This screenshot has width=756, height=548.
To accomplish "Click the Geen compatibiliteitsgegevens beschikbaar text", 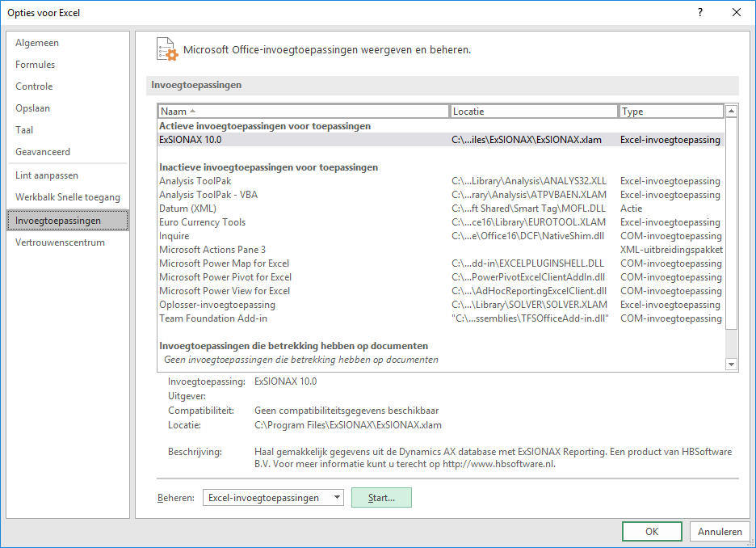I will coord(346,411).
